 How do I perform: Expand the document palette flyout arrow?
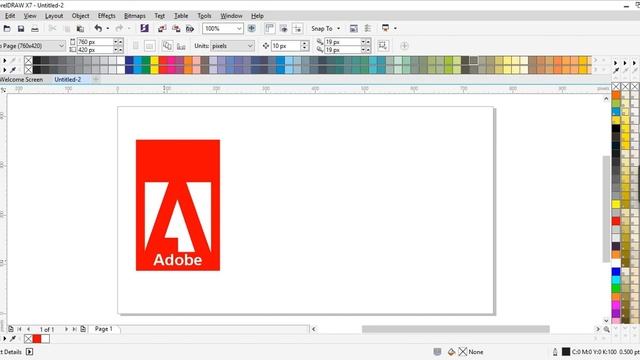[x=4, y=339]
